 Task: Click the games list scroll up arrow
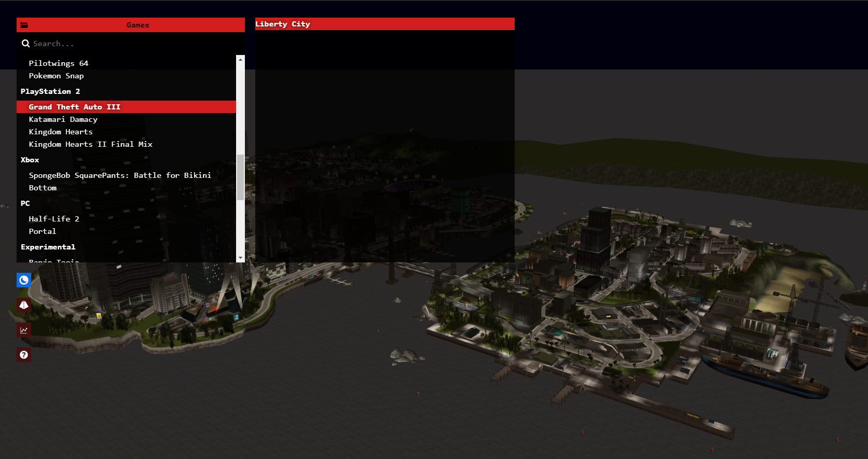pos(240,60)
